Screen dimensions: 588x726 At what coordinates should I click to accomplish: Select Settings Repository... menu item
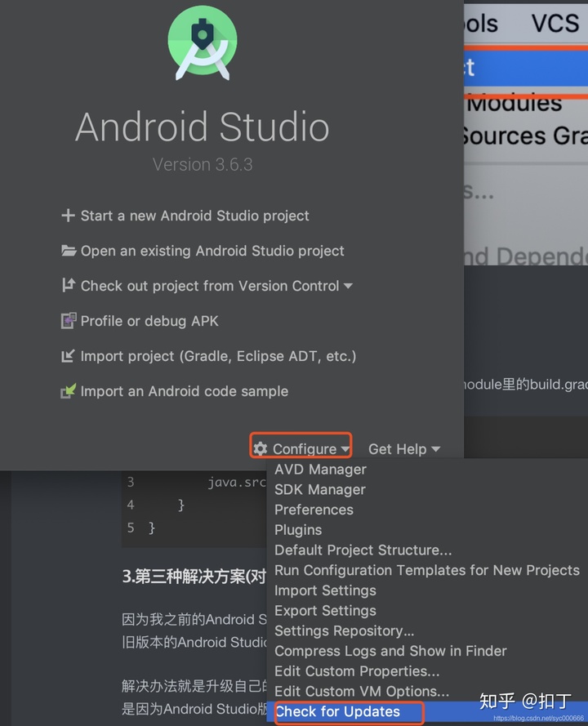(x=345, y=631)
